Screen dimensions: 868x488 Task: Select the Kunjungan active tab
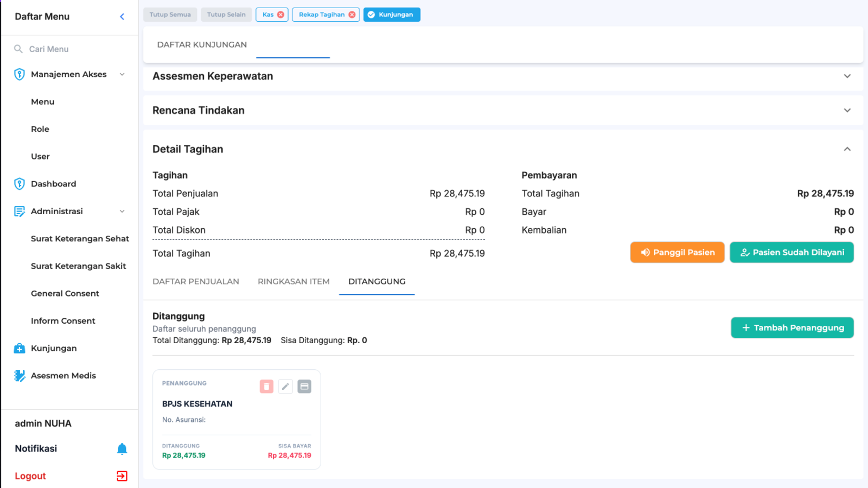[392, 15]
